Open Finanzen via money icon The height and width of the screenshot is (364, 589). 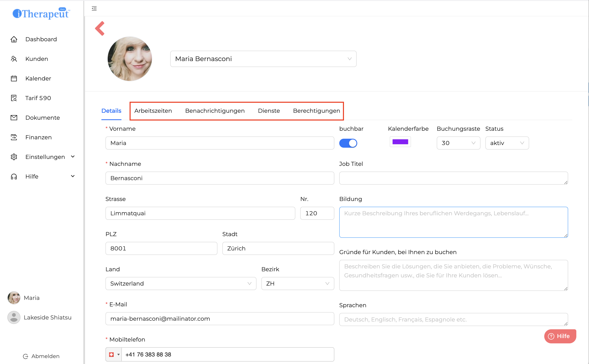coord(14,137)
